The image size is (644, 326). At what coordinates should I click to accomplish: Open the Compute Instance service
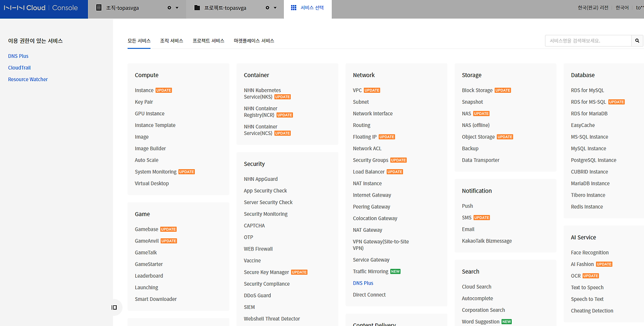pos(144,91)
